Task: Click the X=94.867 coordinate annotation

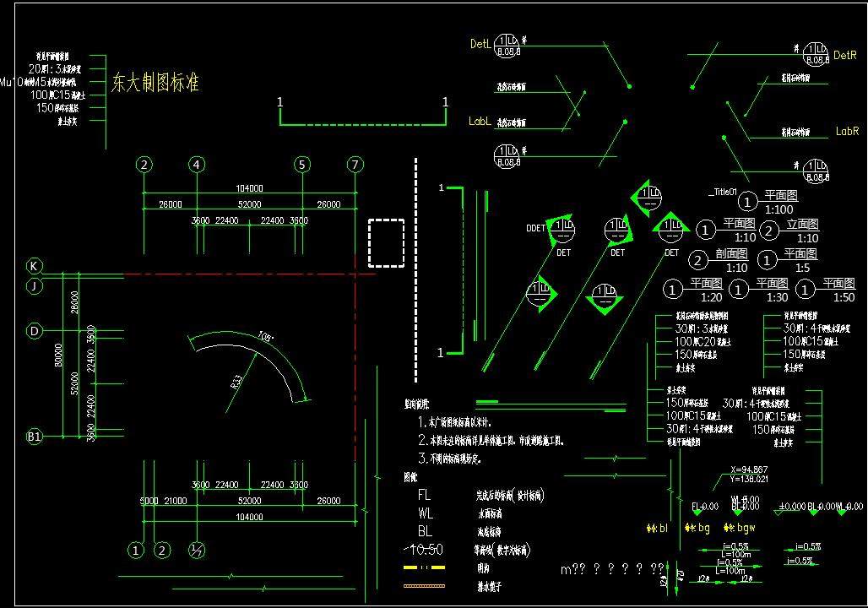Action: [x=748, y=470]
